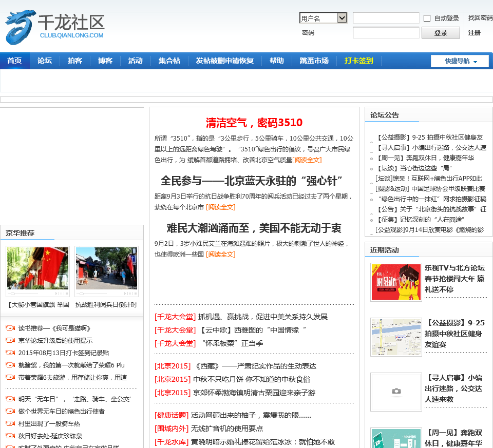Click video icon beside 带着荣耀6去旅游
This screenshot has width=493, height=448.
pyautogui.click(x=10, y=377)
